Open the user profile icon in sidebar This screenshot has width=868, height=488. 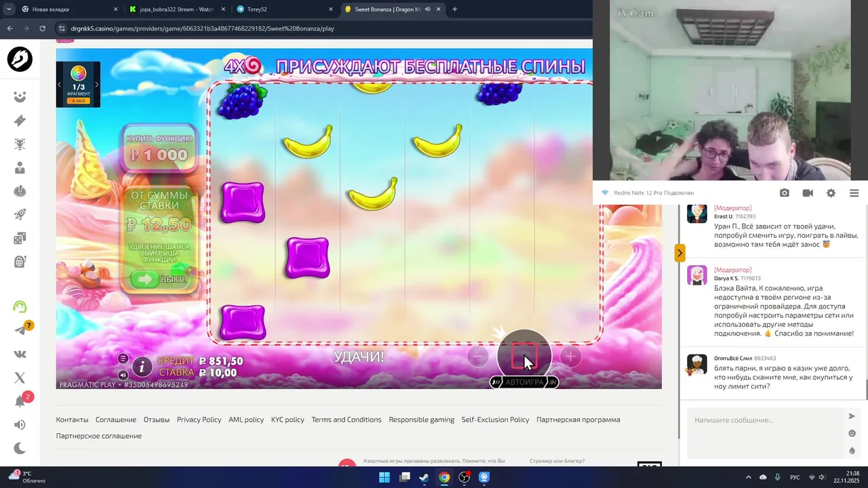(x=20, y=167)
